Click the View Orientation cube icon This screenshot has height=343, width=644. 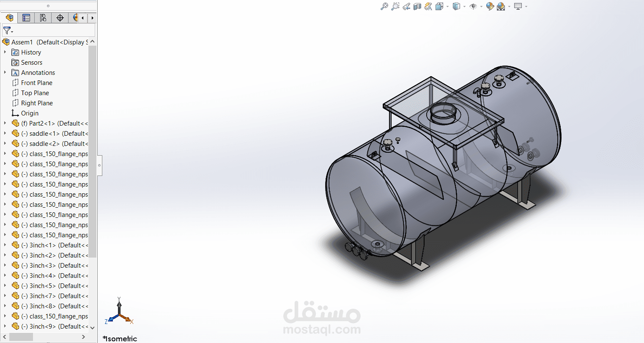point(439,6)
